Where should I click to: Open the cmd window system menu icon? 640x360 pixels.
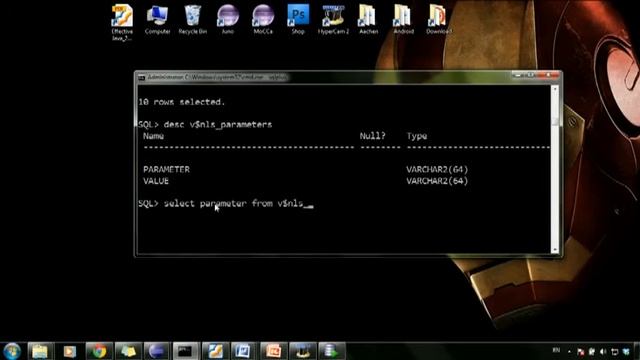pos(141,77)
